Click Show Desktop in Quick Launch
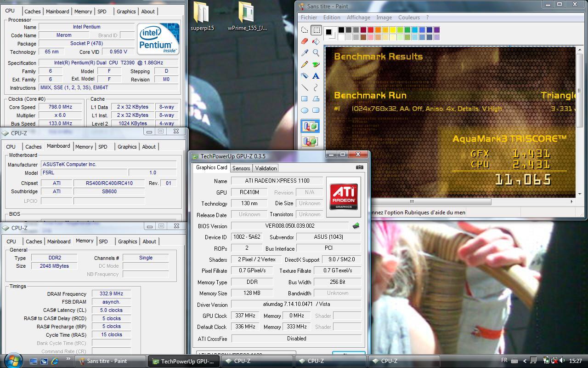588x368 pixels. click(34, 361)
